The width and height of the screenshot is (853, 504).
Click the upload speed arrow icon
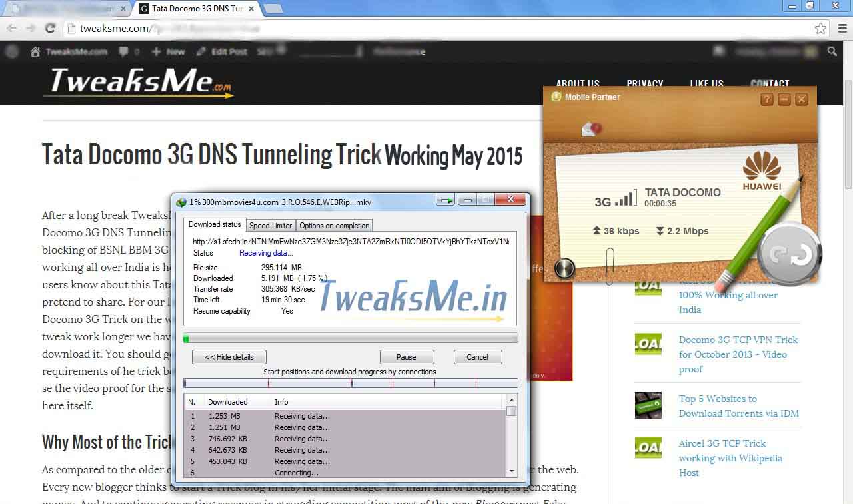coord(596,231)
